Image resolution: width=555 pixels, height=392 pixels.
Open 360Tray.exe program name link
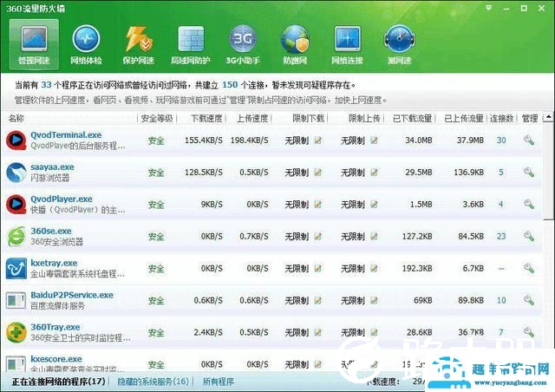point(55,327)
